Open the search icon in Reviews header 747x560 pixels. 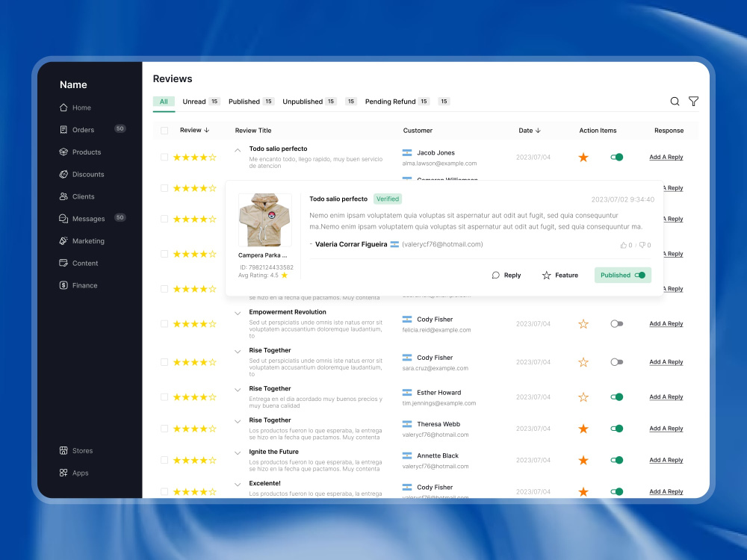(x=675, y=102)
